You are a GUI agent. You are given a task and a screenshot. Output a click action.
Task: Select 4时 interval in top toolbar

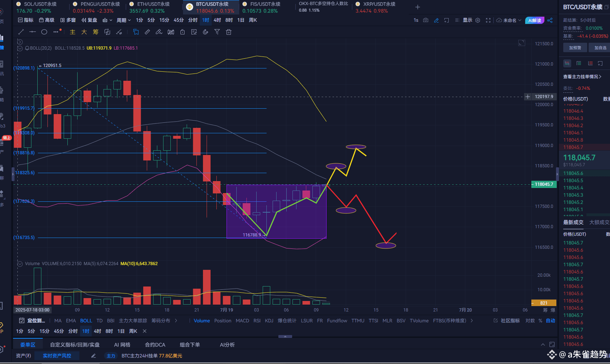pos(217,20)
